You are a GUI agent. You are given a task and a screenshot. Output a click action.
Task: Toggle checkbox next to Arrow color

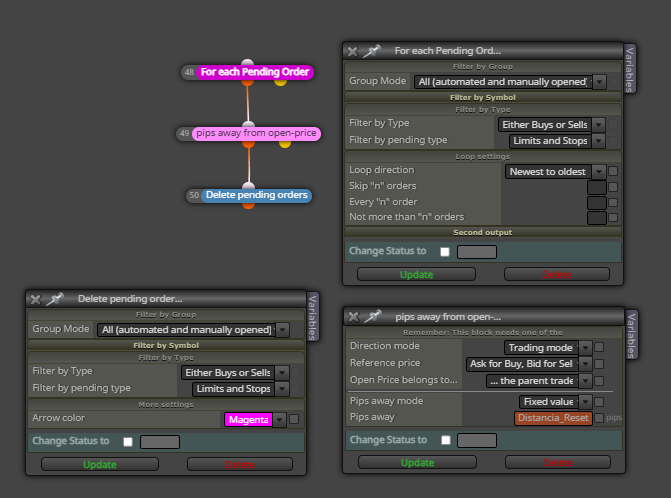pos(294,419)
